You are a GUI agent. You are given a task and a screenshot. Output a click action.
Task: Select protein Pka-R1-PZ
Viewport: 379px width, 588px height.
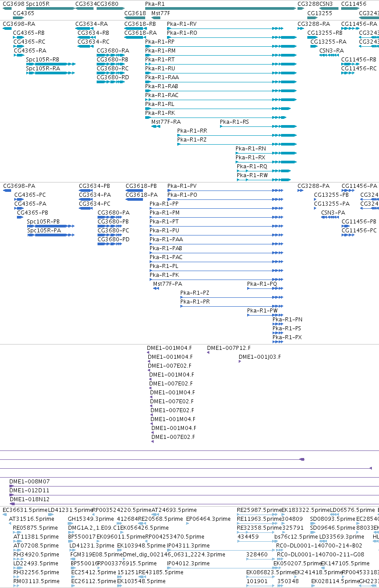click(195, 292)
